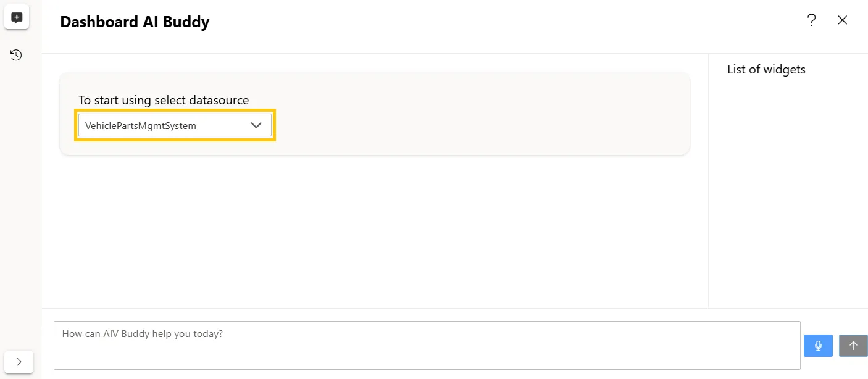
Task: Select the VehiclePartsMgmtSystem text in the combo box
Action: coord(141,126)
